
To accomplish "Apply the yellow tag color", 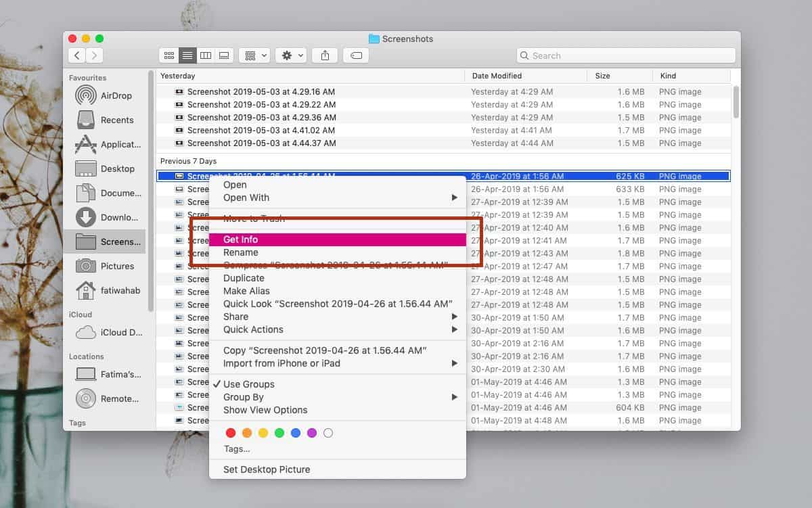I will pos(263,433).
